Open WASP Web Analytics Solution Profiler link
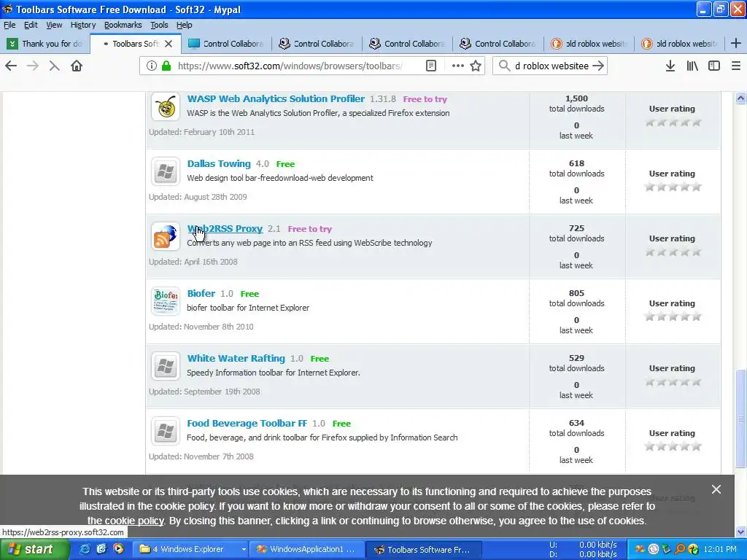This screenshot has width=747, height=560. pos(276,98)
